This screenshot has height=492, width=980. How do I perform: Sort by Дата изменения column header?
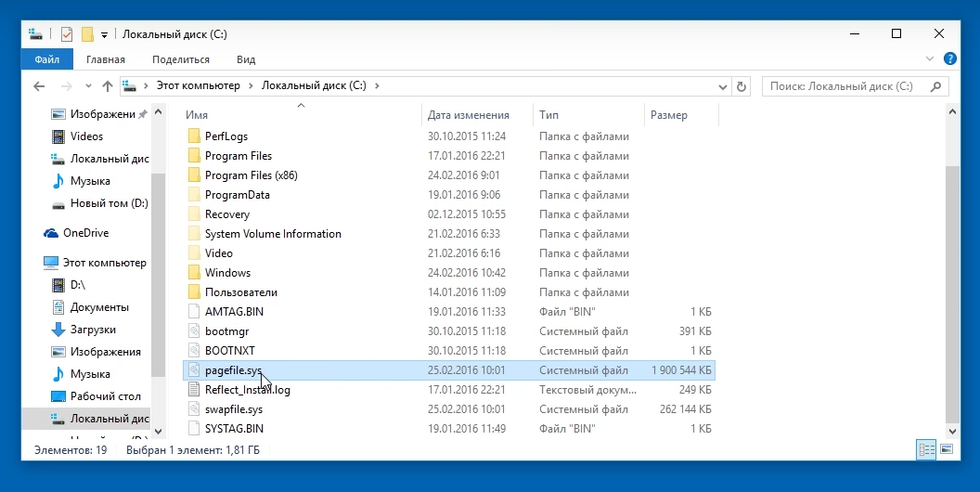tap(469, 115)
